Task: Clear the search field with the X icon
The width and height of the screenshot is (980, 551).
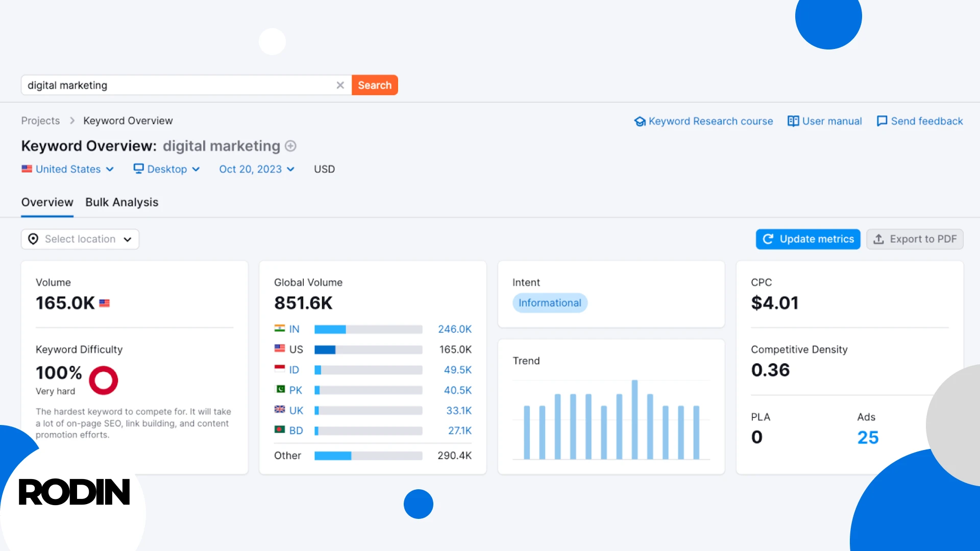Action: [x=340, y=85]
